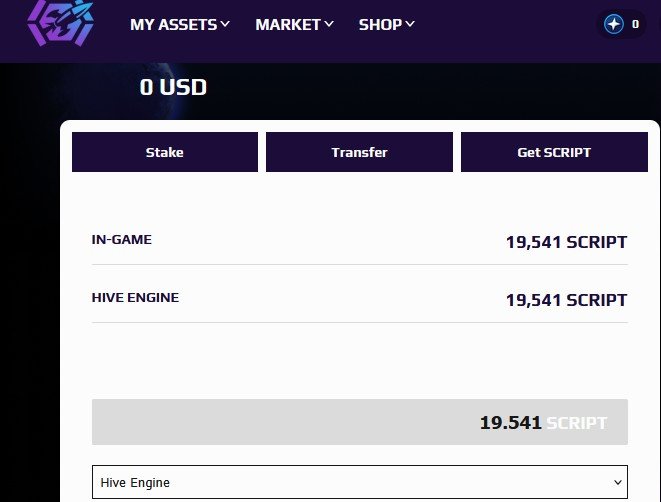Click the dropdown arrow of Hive Engine selector
The image size is (661, 502).
[618, 482]
